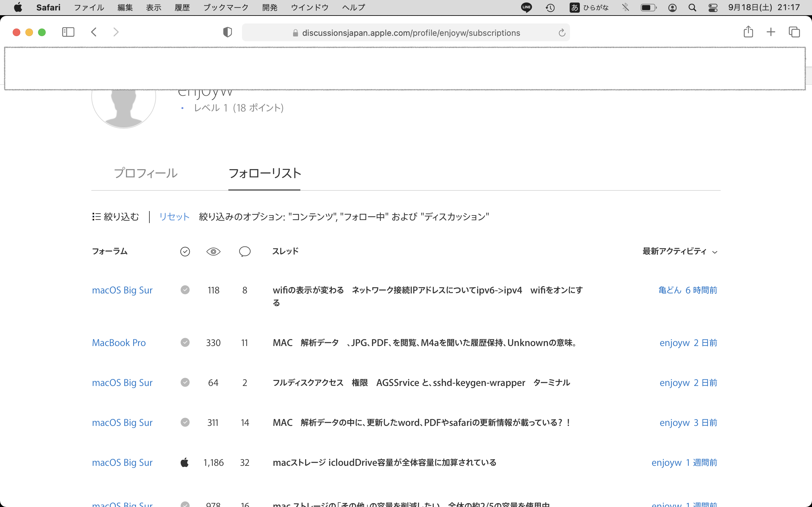Open the icloudDrive容量 thread title
Screen dimensions: 812x507
point(384,462)
